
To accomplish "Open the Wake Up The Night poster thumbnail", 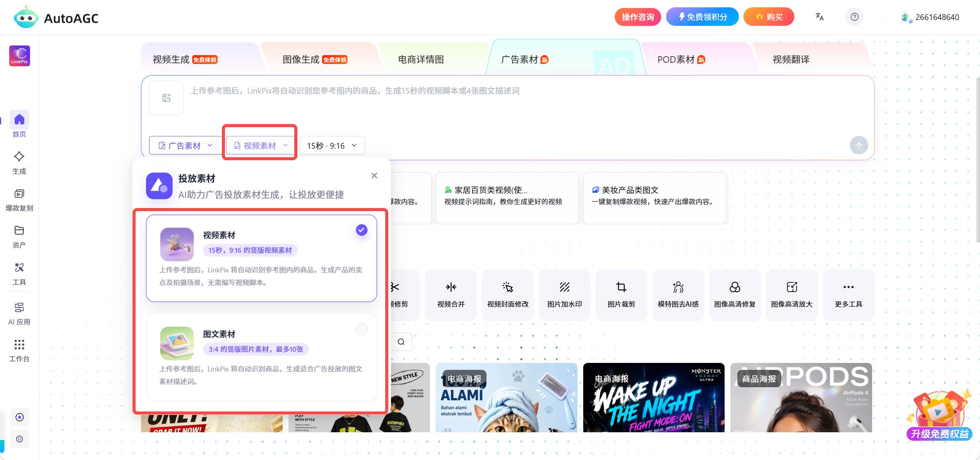I will coord(654,398).
